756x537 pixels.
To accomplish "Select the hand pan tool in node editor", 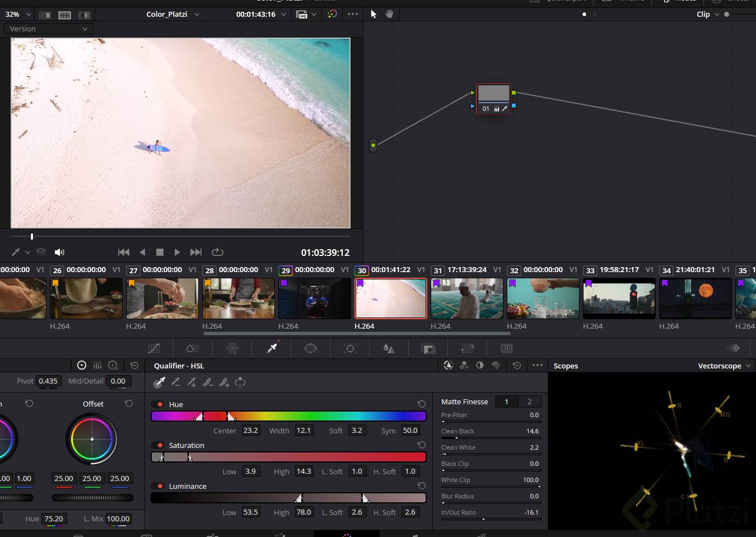I will tap(389, 14).
